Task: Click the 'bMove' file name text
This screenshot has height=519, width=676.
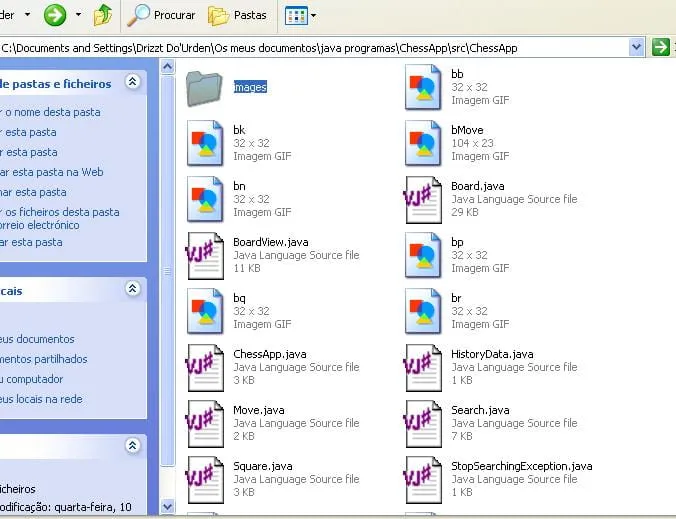Action: pos(467,130)
